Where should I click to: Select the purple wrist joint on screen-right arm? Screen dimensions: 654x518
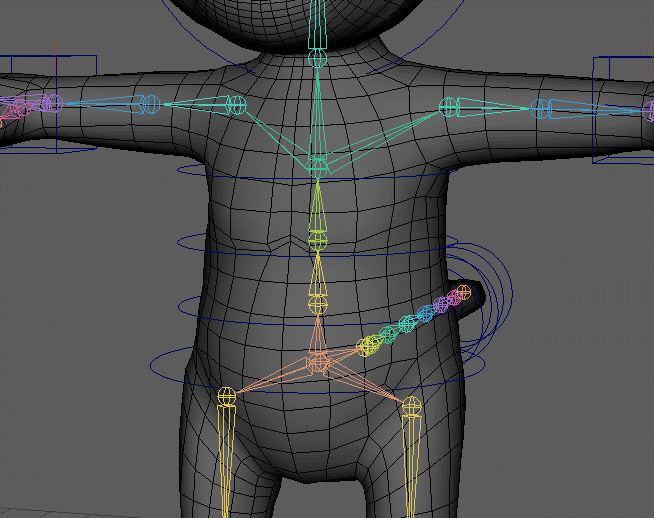click(648, 111)
